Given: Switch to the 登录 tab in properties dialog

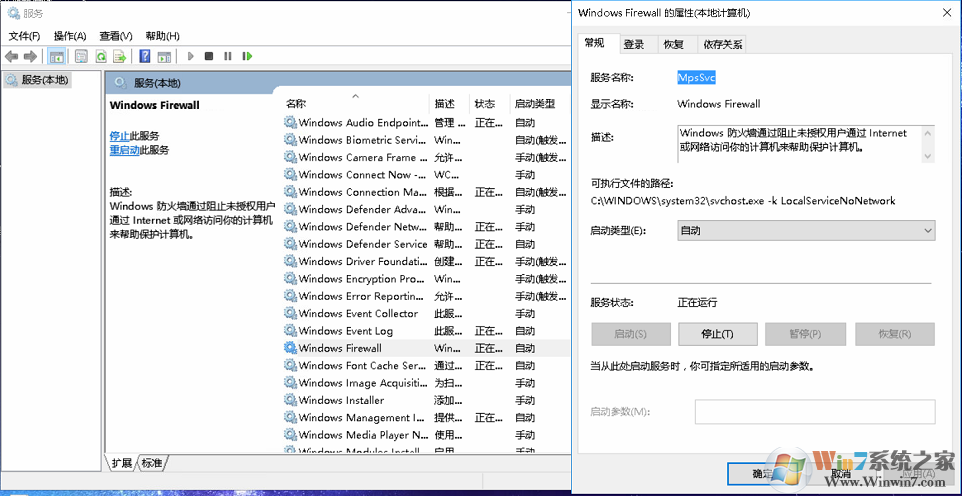Looking at the screenshot, I should (x=634, y=44).
